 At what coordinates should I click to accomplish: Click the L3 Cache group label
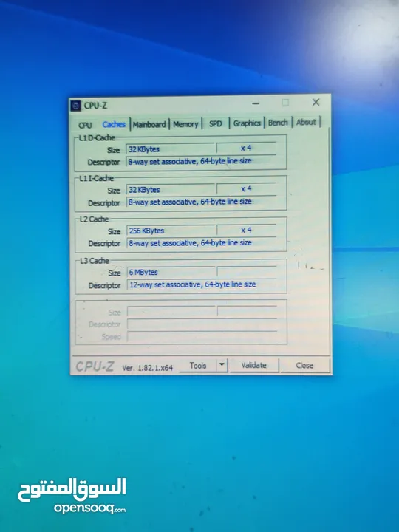click(x=95, y=261)
